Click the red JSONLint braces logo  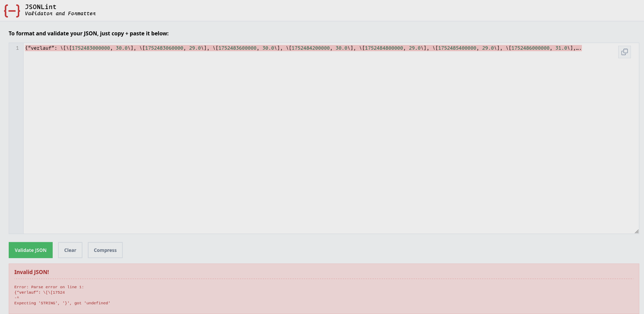[12, 11]
